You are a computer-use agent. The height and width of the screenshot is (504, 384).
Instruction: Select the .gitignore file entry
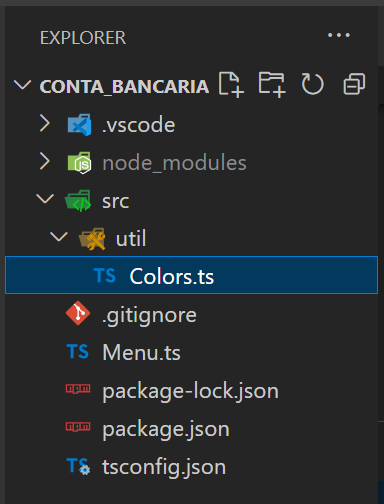192,313
